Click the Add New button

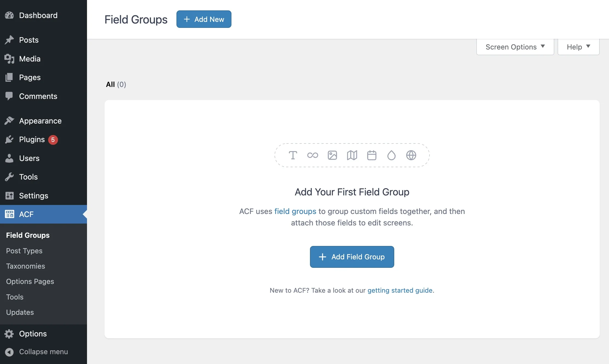click(204, 19)
